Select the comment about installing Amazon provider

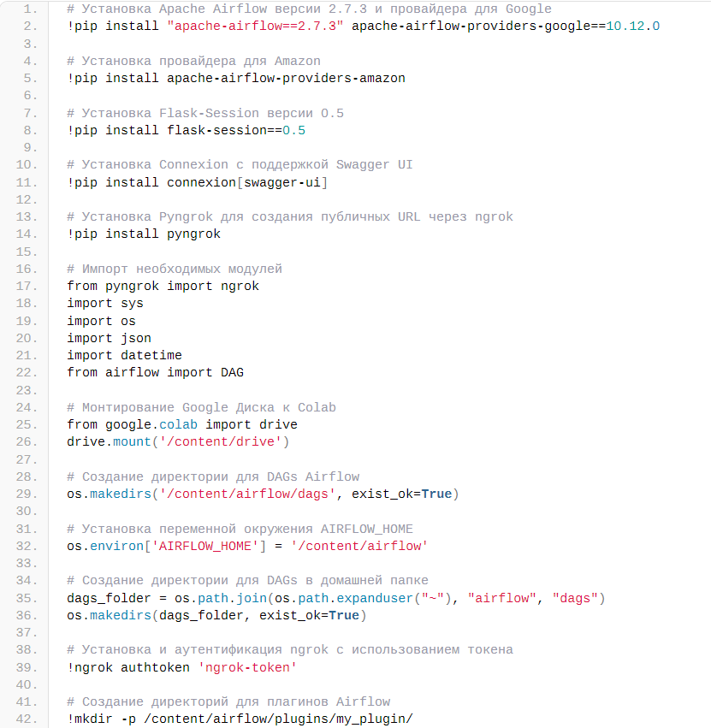tap(193, 62)
